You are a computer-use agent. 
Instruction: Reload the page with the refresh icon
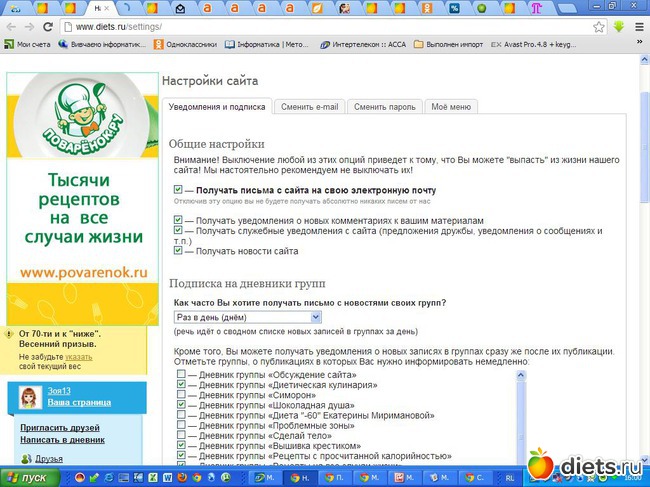(x=49, y=27)
